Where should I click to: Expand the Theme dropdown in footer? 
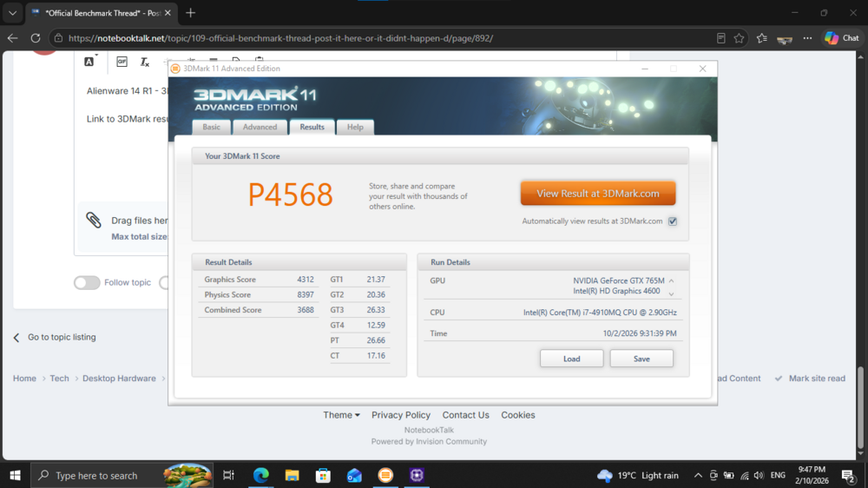tap(341, 415)
